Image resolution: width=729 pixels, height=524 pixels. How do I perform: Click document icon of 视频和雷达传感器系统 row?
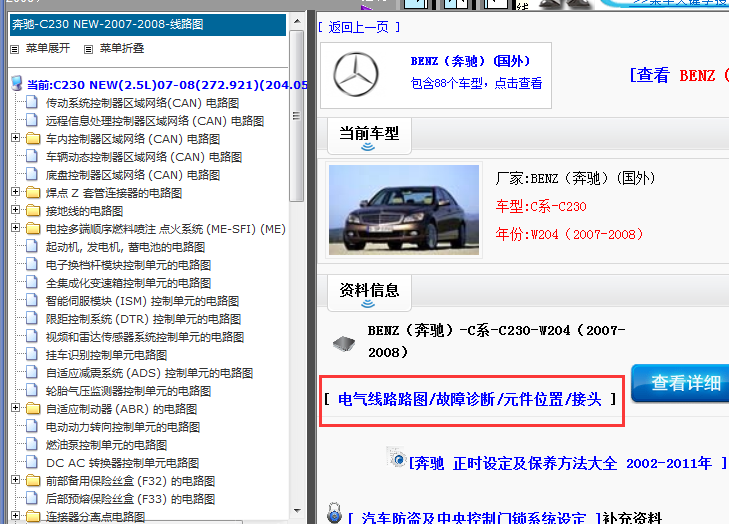tap(32, 336)
